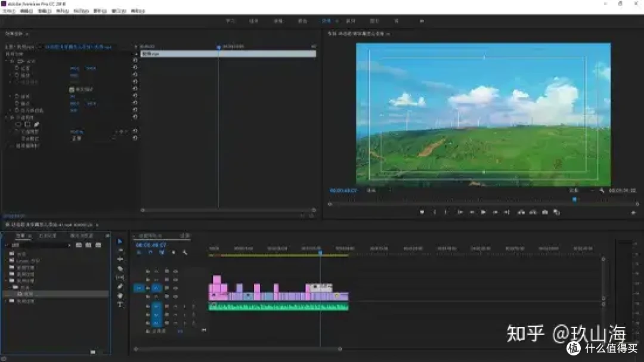Screen dimensions: 644x362
Task: Expand the last folder in the Effects panel
Action: [7, 301]
